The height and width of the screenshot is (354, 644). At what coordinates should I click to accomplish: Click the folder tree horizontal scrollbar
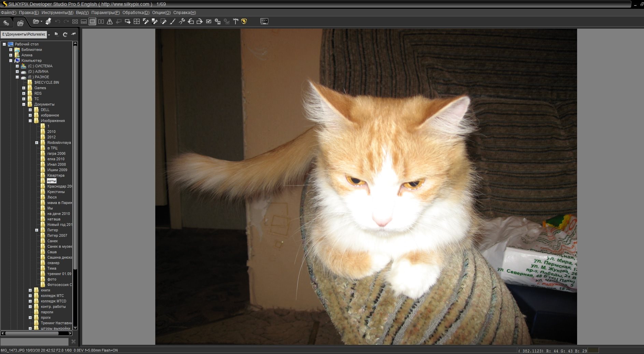[32, 333]
